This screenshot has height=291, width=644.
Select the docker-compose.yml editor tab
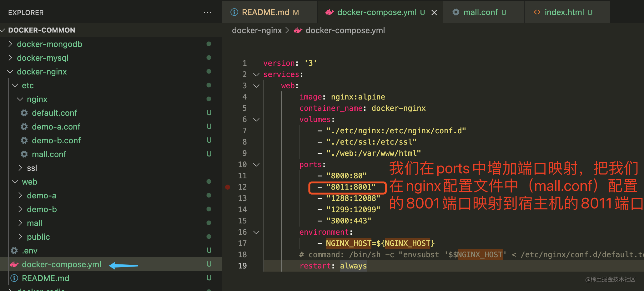(x=380, y=12)
